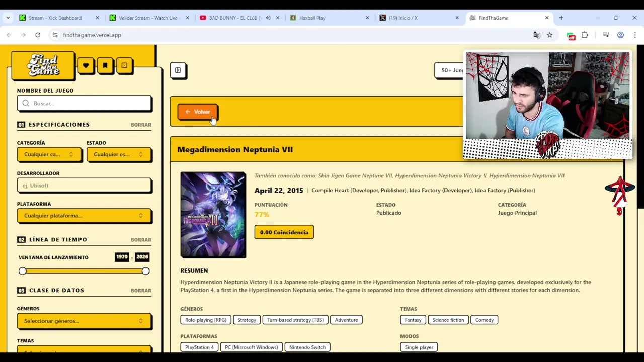Go back in browser history
This screenshot has width=644, height=362.
(9, 35)
